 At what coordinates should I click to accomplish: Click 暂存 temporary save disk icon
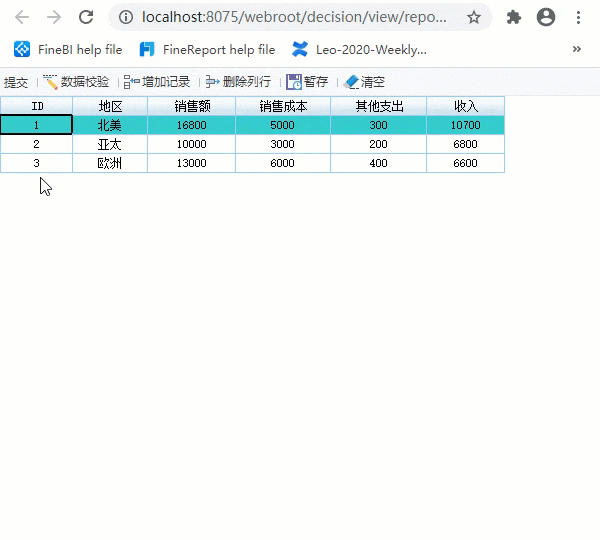(294, 82)
